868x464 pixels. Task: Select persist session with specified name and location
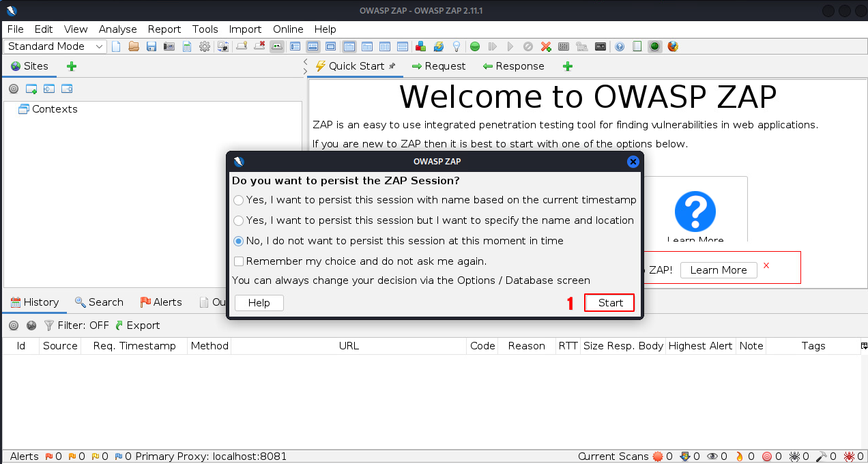(238, 220)
